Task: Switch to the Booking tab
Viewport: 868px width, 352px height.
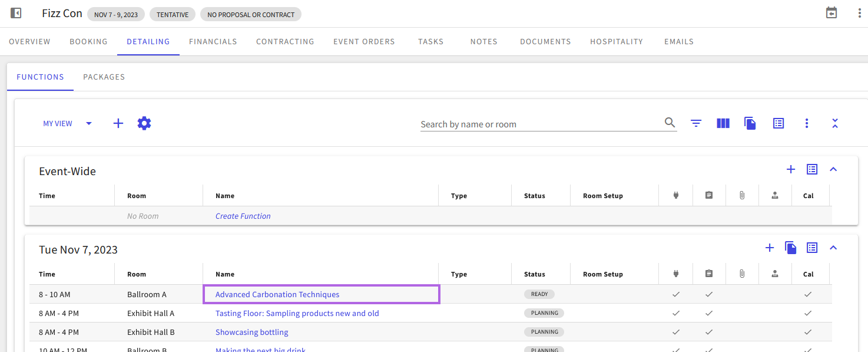Action: click(88, 42)
